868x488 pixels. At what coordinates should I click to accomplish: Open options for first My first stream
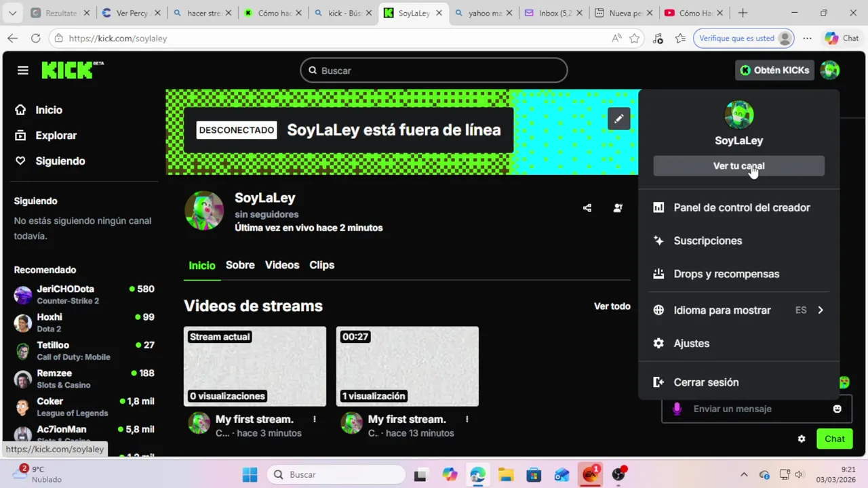pos(315,420)
